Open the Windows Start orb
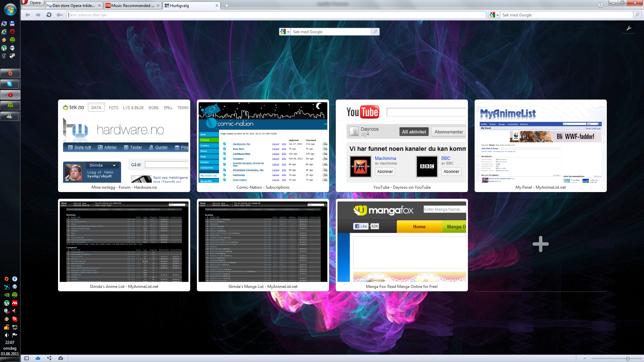 click(10, 10)
